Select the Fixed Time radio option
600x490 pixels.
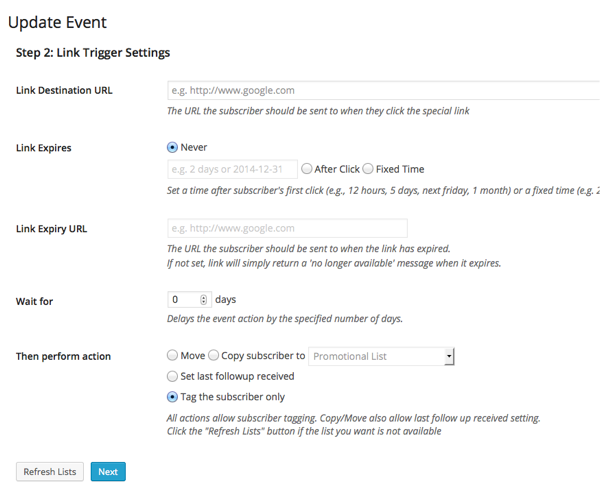[x=368, y=169]
